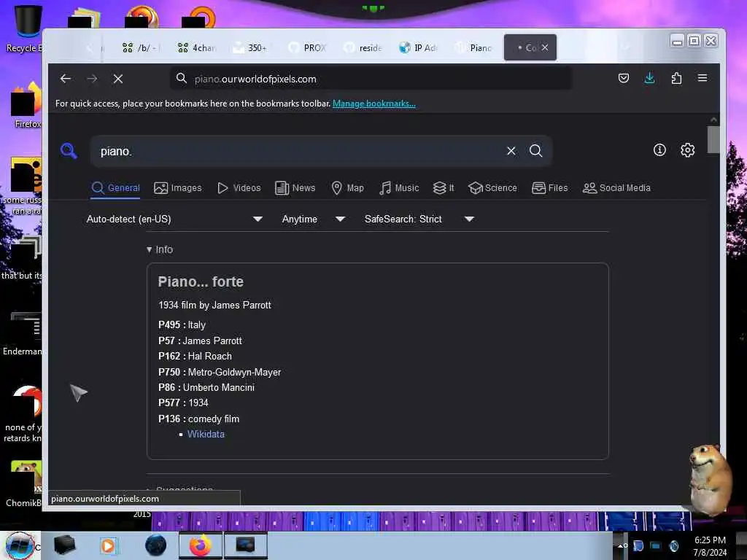The width and height of the screenshot is (747, 560).
Task: Open the SafeSearch: Strict dropdown
Action: [419, 219]
